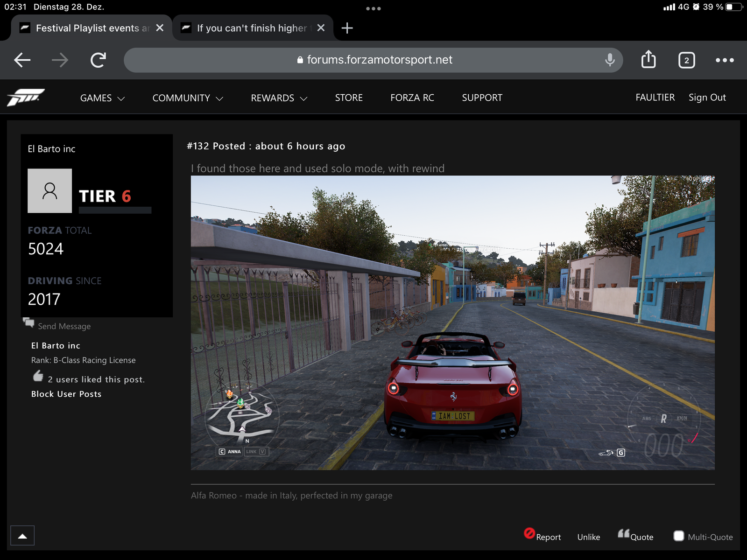
Task: Reload the page with the refresh icon
Action: [x=98, y=60]
